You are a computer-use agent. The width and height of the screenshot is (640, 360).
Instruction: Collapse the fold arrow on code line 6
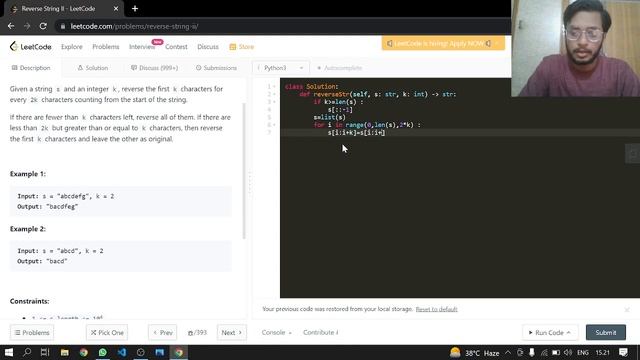[x=274, y=125]
